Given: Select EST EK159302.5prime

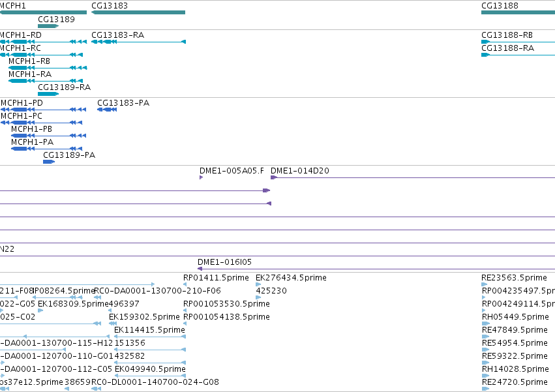Looking at the screenshot, I should tap(144, 317).
